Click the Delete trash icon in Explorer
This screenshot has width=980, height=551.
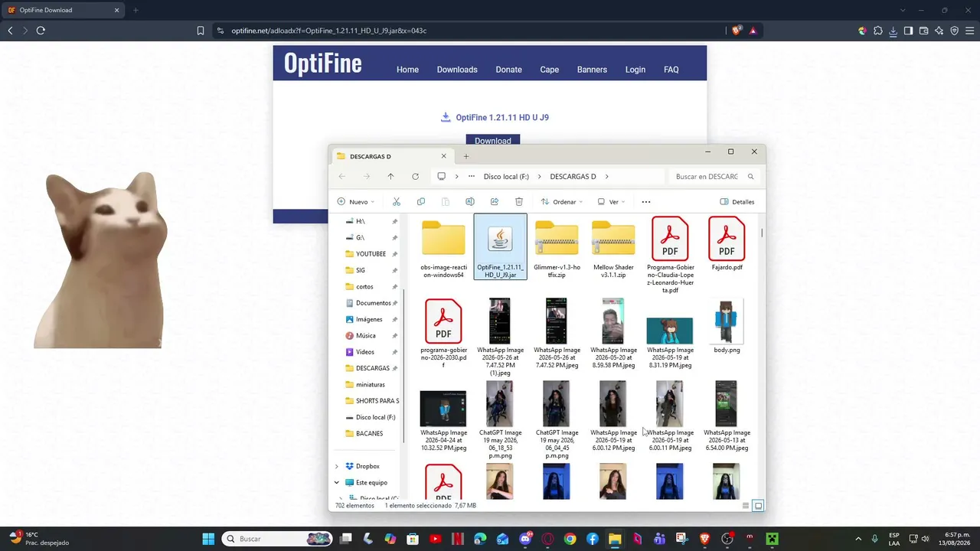point(519,202)
